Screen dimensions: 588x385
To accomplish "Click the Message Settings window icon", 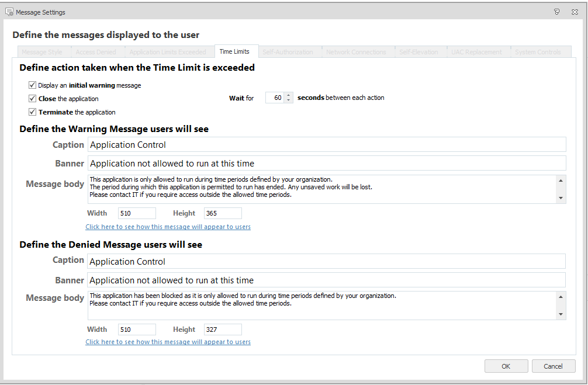I will coord(9,12).
